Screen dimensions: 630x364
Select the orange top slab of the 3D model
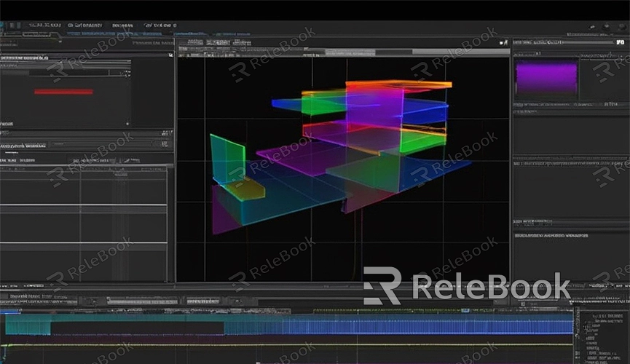tap(398, 84)
